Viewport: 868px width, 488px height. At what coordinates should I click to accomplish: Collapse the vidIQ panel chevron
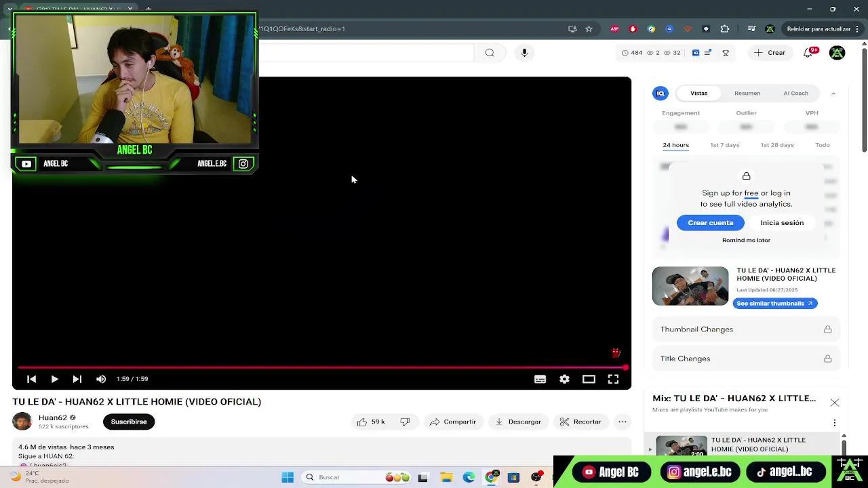click(833, 94)
